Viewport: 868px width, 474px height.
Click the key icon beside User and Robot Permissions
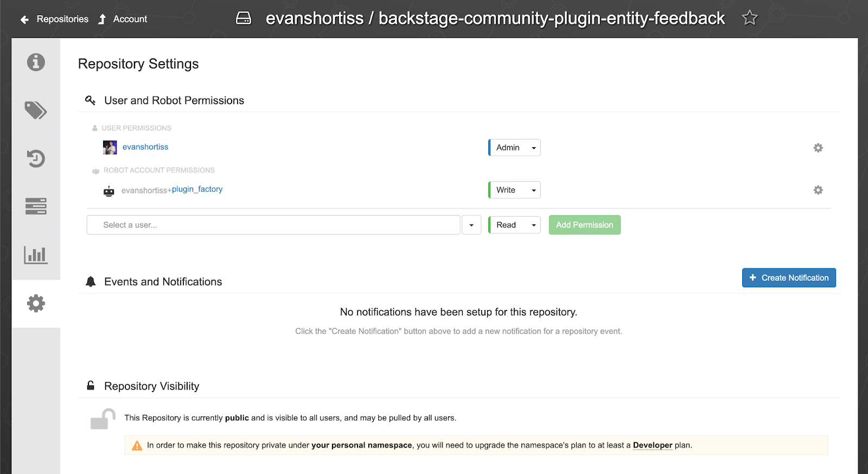point(90,100)
